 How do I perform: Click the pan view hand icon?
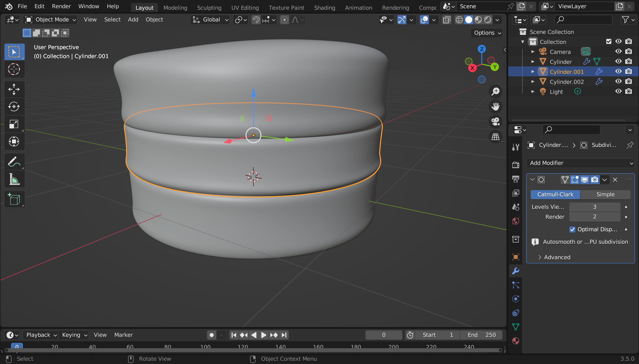click(x=495, y=107)
